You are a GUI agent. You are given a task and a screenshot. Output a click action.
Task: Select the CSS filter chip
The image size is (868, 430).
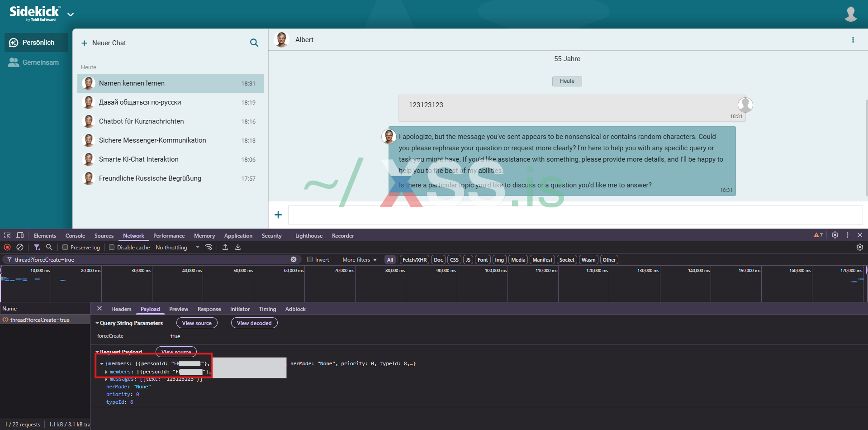(454, 260)
